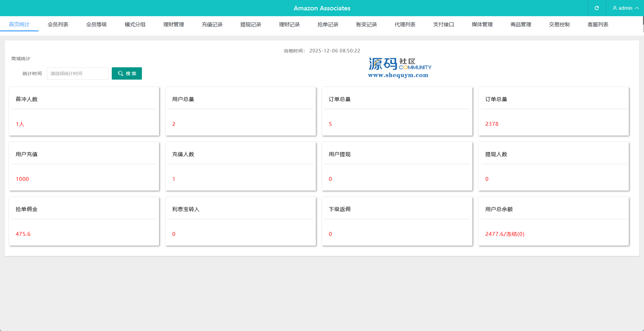Open the 充值记录 tab
This screenshot has width=644, height=331.
point(212,25)
